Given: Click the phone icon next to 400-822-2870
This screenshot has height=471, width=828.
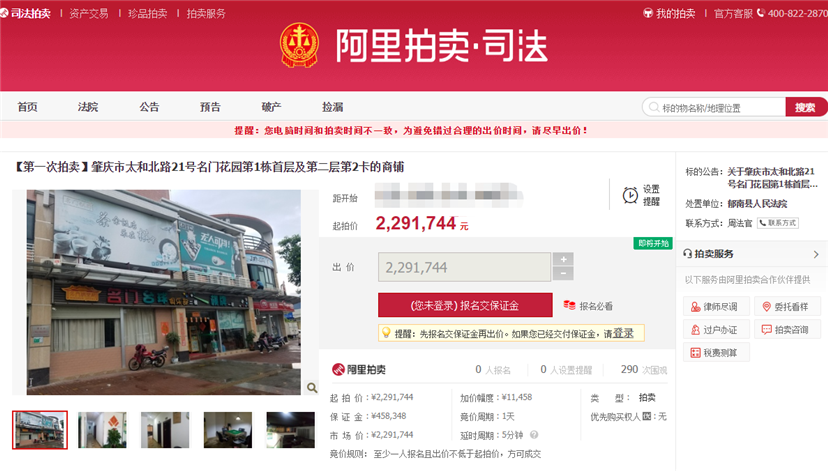Looking at the screenshot, I should coord(761,13).
